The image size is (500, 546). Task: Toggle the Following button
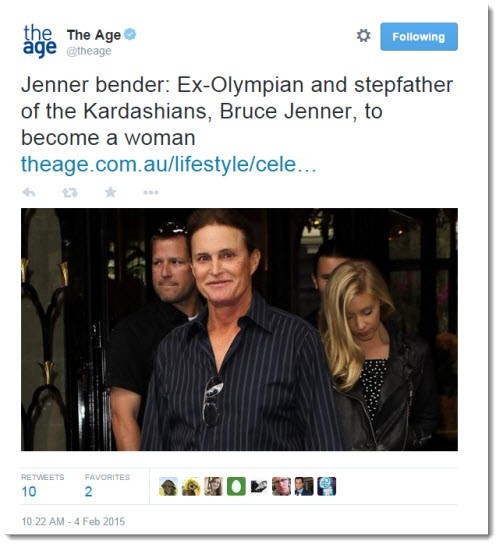point(419,37)
